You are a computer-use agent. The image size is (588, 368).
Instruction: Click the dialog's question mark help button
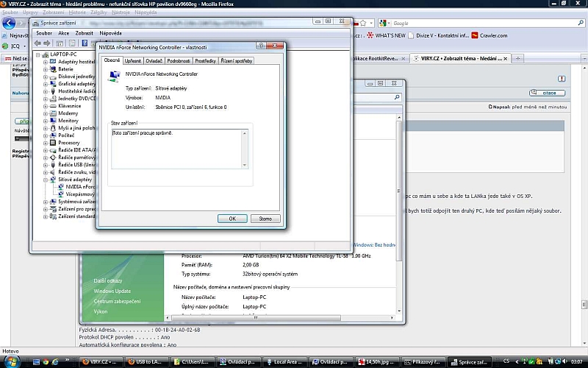click(261, 46)
